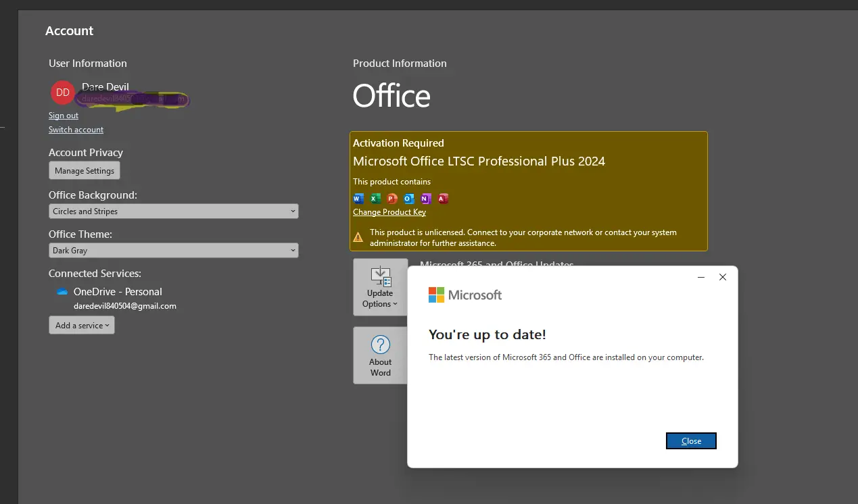Click the OneDrive cloud icon

tap(62, 292)
